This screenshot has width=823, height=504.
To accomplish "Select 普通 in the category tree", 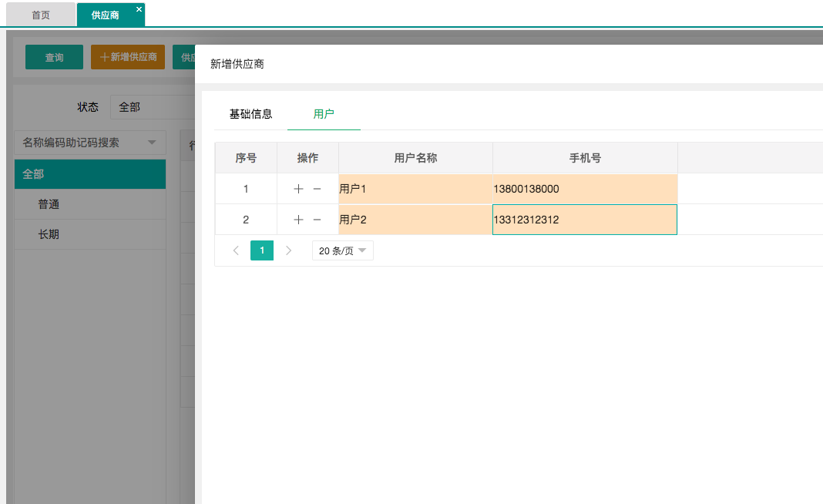I will 49,204.
